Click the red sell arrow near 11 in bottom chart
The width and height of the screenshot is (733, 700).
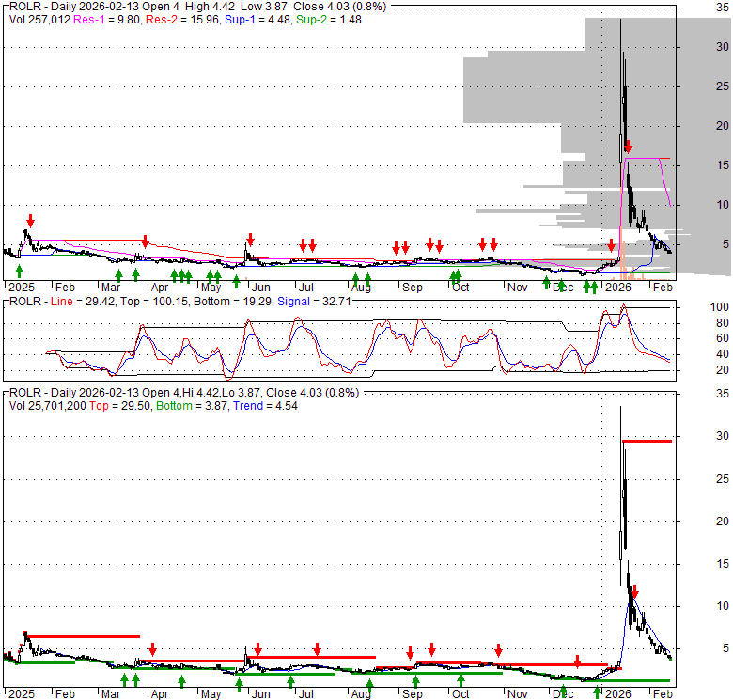click(634, 592)
